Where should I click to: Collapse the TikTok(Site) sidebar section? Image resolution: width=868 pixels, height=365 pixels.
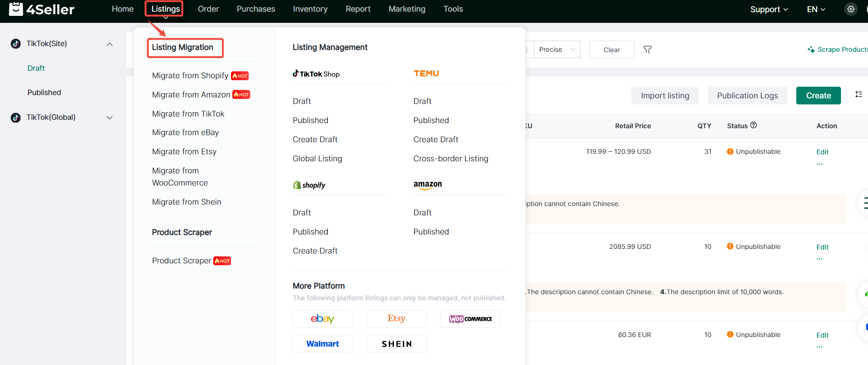coord(110,44)
